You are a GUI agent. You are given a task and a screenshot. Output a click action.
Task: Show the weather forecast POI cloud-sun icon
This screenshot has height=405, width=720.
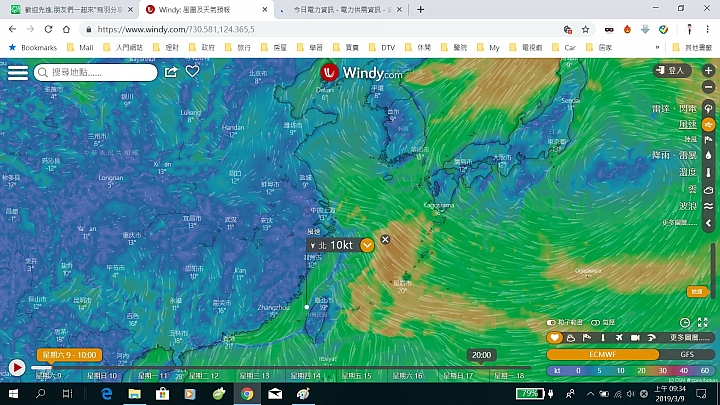pos(571,338)
